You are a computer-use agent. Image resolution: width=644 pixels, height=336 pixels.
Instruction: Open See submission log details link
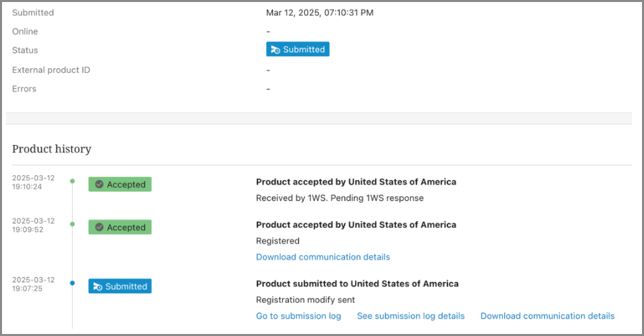pyautogui.click(x=411, y=316)
